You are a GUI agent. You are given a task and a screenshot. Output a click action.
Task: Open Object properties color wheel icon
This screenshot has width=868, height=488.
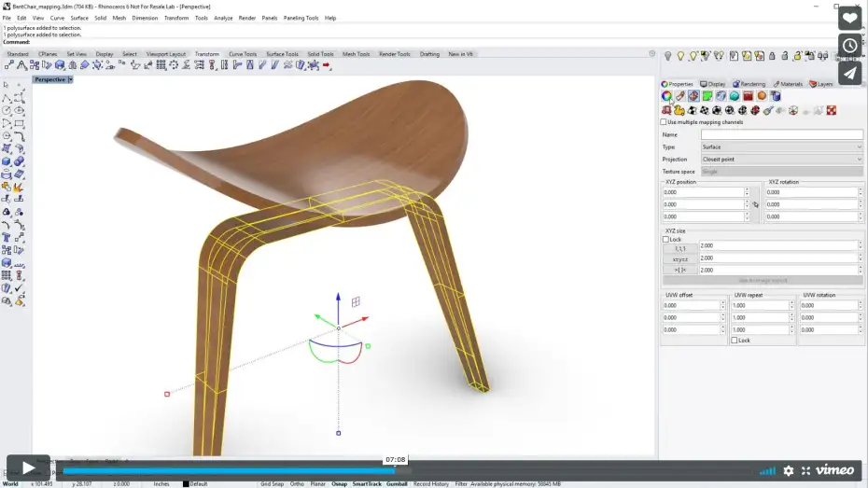point(666,96)
